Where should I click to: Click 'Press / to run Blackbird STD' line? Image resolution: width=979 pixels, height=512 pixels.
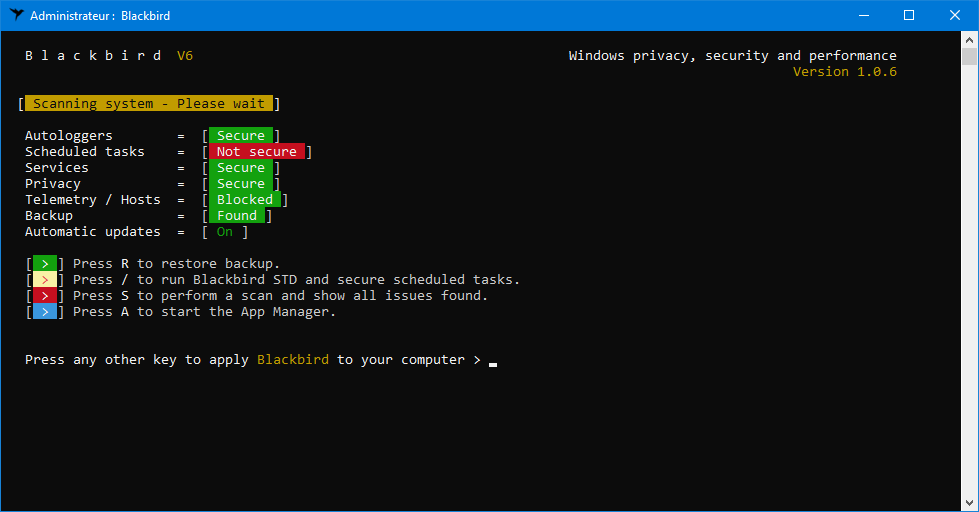click(x=297, y=280)
